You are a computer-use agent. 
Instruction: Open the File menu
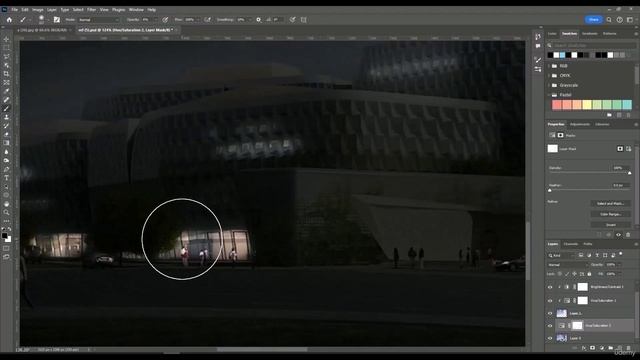point(15,9)
